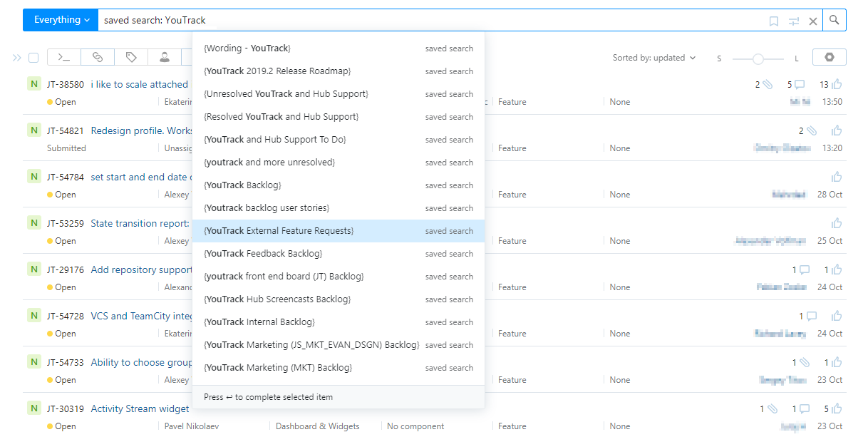Viewport: 868px width, 437px height.
Task: Click the S-L detail level slider handle
Action: coord(758,58)
